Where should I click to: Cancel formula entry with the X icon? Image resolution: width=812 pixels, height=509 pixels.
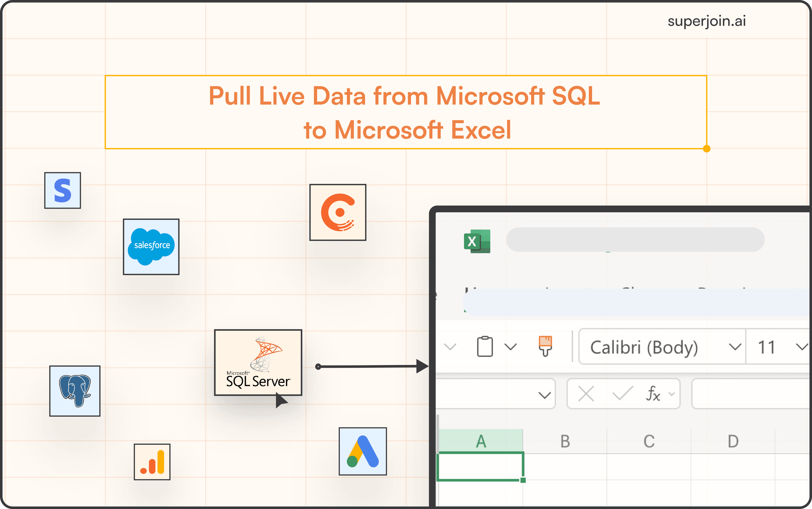(586, 394)
